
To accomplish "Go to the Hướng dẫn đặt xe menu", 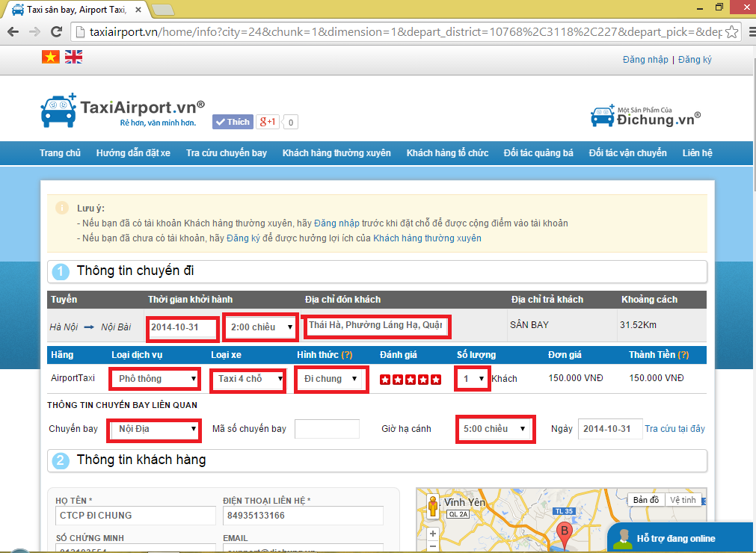I will (x=133, y=153).
